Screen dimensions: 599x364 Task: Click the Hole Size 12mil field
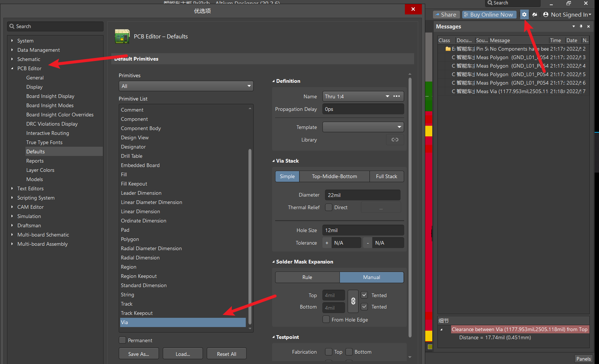[363, 230]
